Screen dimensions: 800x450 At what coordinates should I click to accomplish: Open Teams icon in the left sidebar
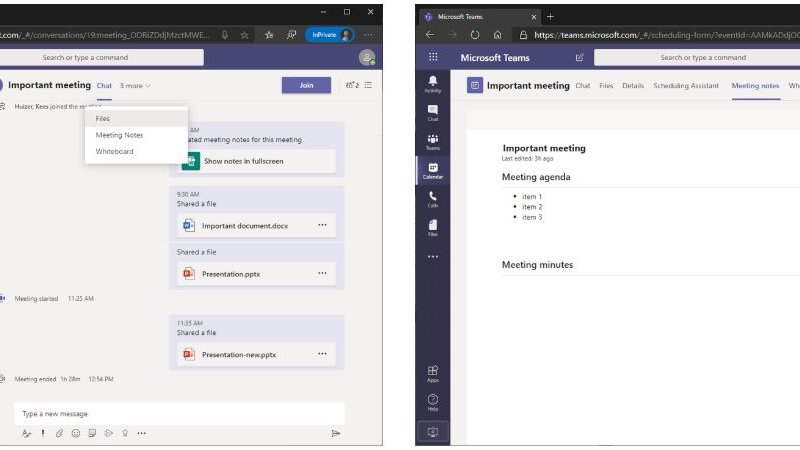point(433,142)
